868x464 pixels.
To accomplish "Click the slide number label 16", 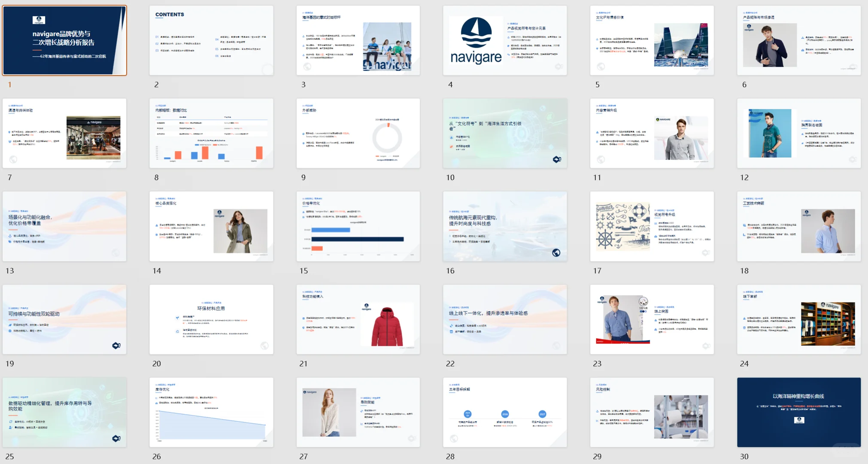I will point(450,271).
